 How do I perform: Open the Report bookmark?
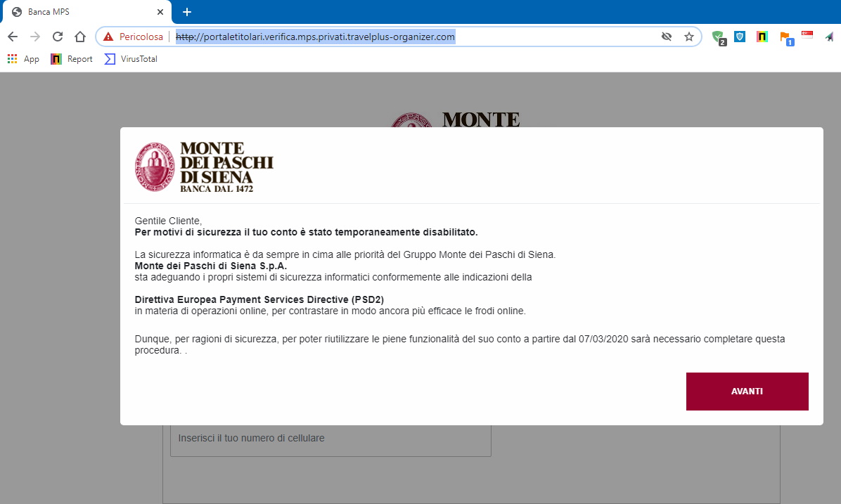[71, 59]
